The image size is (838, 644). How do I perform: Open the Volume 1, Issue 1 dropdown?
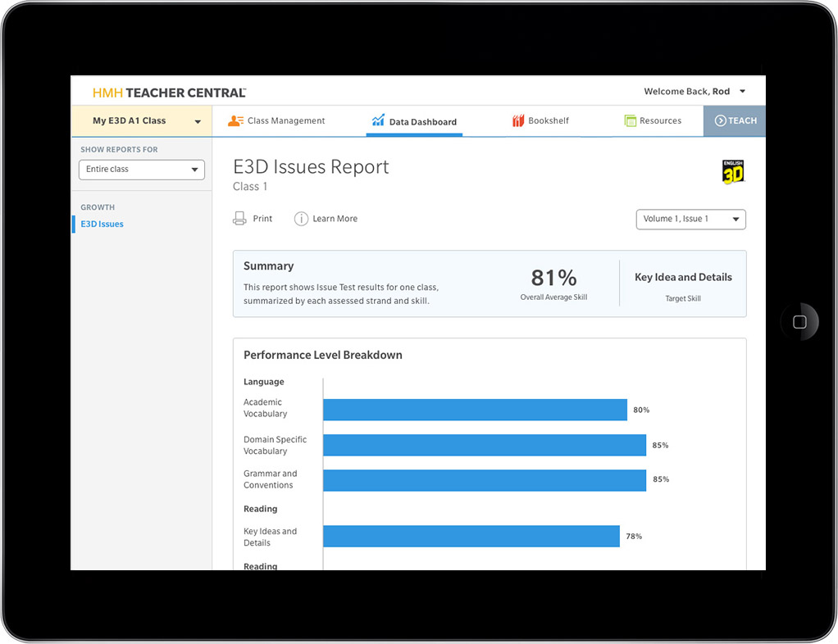point(690,219)
